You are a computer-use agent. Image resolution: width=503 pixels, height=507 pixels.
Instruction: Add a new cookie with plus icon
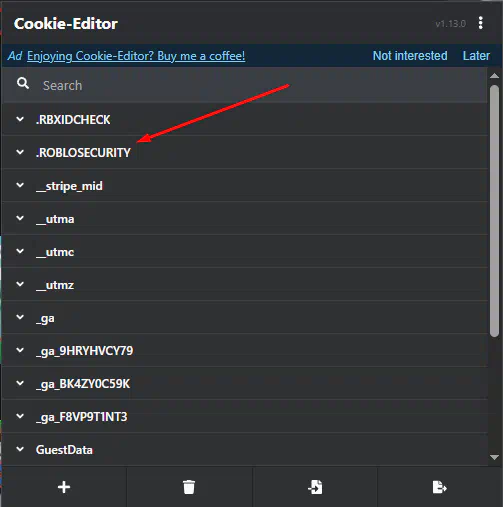(64, 487)
